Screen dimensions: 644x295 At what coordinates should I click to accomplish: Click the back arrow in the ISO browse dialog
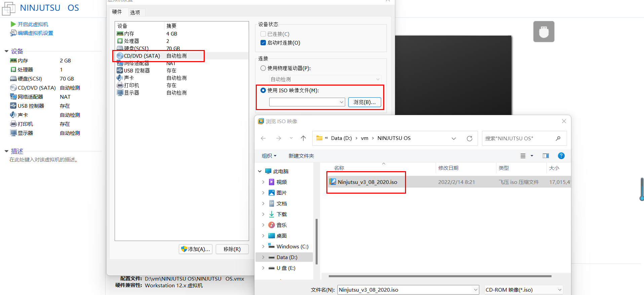pyautogui.click(x=263, y=138)
